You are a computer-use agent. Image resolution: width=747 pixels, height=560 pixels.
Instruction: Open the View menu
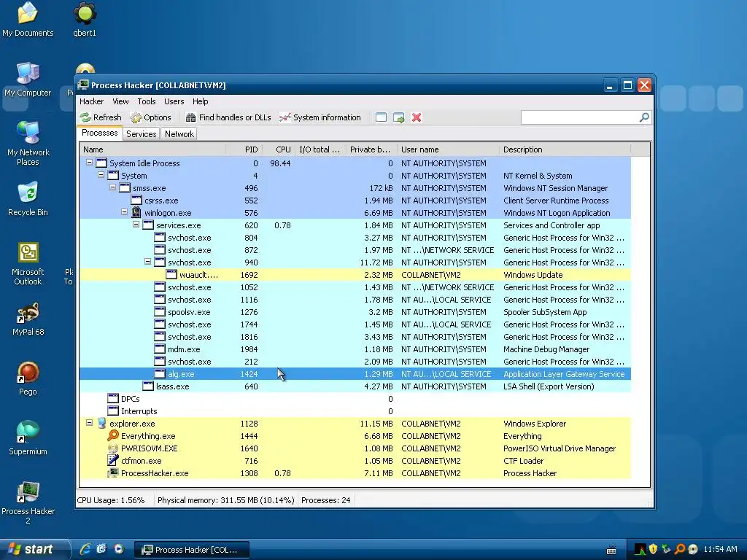click(x=120, y=101)
